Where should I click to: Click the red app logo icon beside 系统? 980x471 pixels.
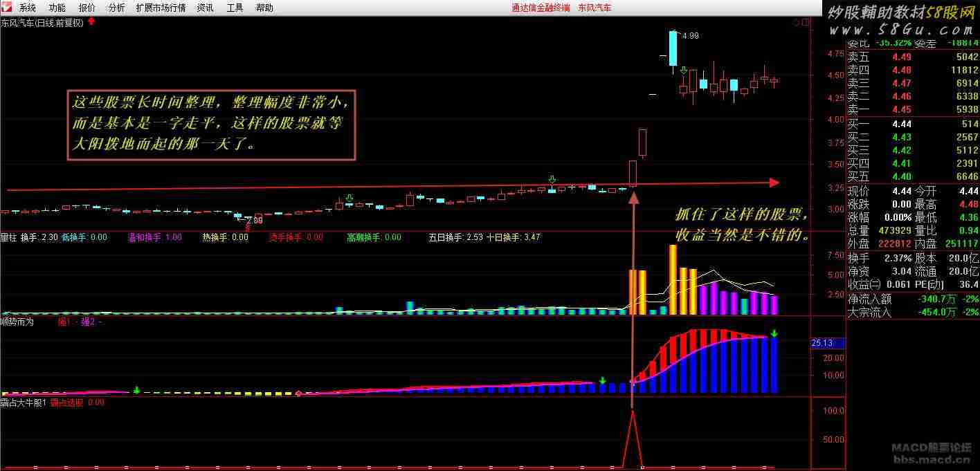click(x=6, y=8)
